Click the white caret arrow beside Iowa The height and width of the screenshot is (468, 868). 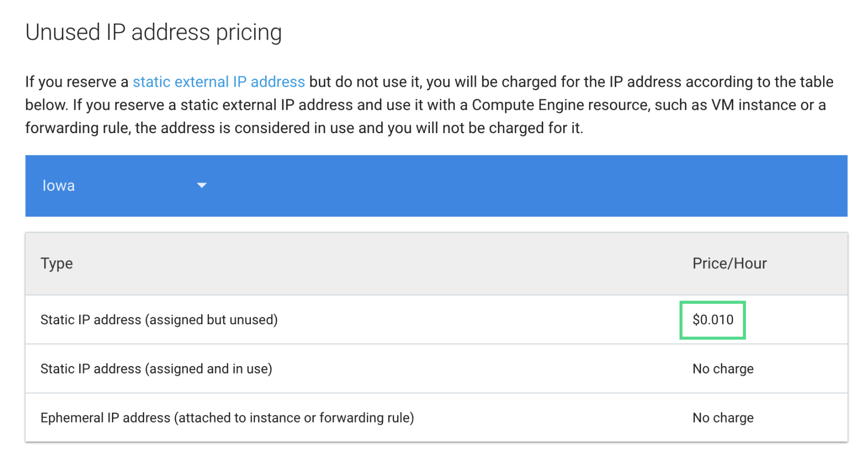202,185
